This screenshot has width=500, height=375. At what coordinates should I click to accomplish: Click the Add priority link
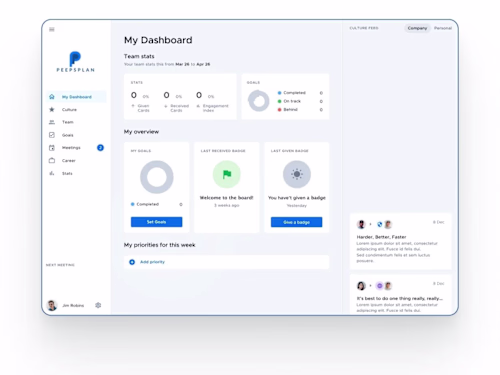[152, 262]
